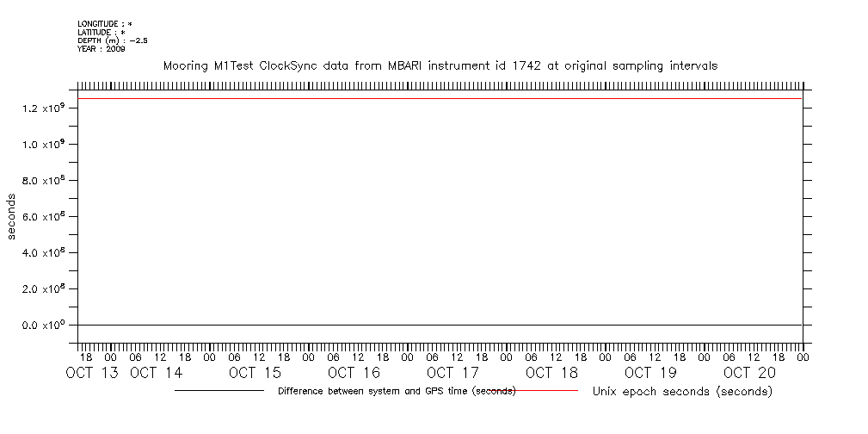This screenshot has width=868, height=434.
Task: Click the OCT 15 date on time axis
Action: click(x=255, y=373)
